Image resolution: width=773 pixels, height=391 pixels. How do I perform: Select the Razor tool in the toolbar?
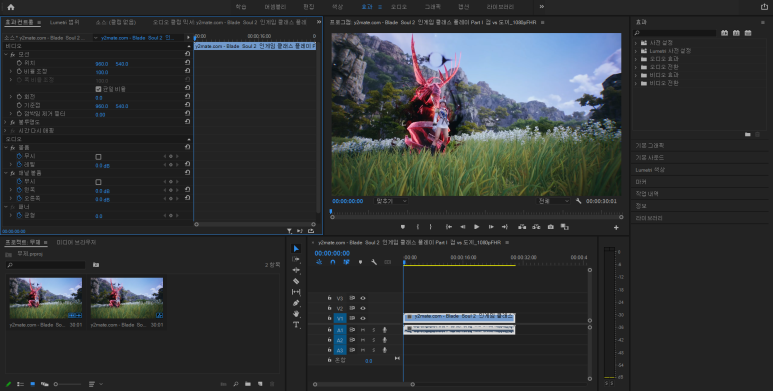296,281
